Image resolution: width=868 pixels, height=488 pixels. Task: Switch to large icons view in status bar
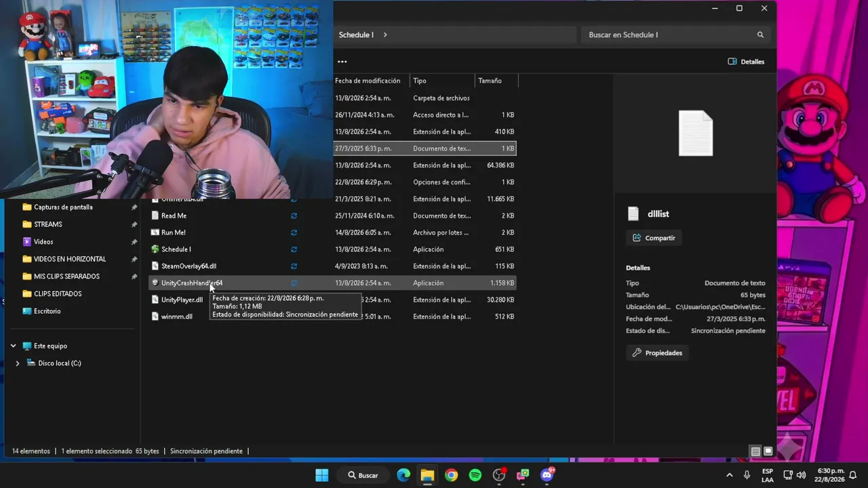tap(768, 451)
